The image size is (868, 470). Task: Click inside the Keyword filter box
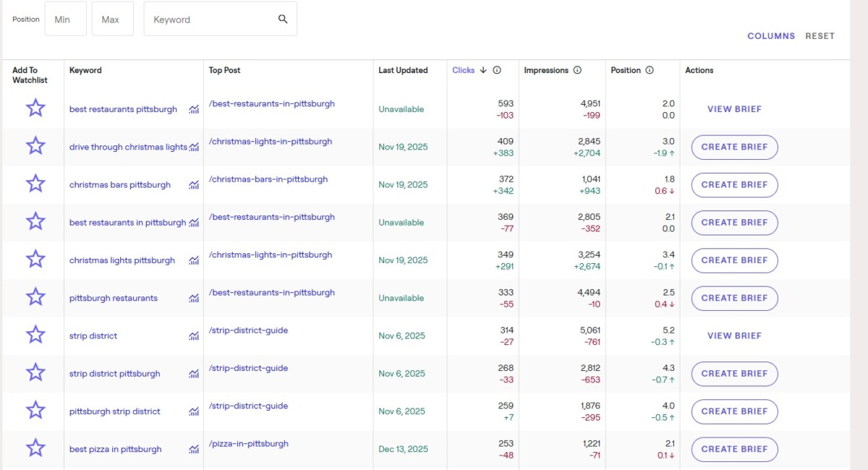(x=210, y=20)
